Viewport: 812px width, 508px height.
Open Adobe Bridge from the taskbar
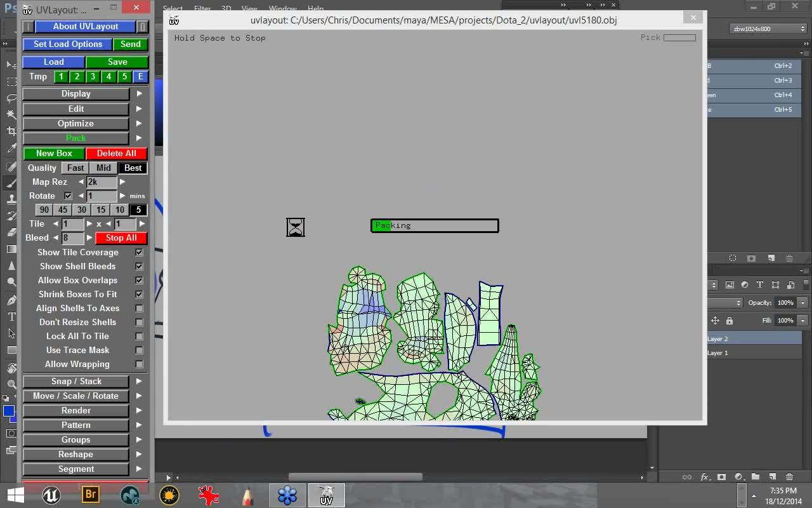point(91,495)
